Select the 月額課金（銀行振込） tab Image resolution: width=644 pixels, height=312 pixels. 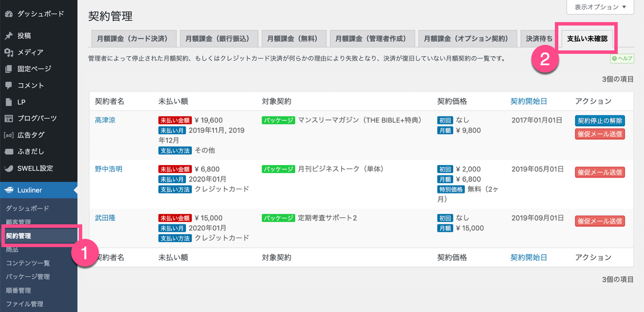click(x=219, y=39)
